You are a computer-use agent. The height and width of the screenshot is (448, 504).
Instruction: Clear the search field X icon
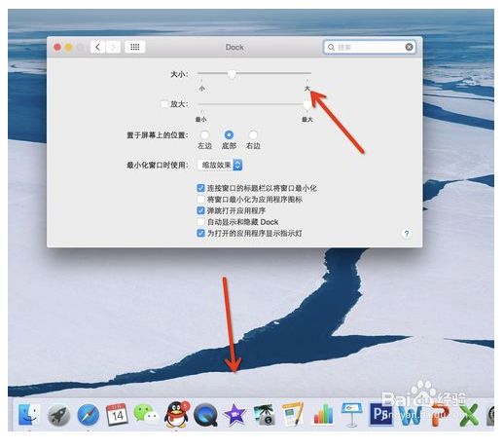[x=409, y=47]
